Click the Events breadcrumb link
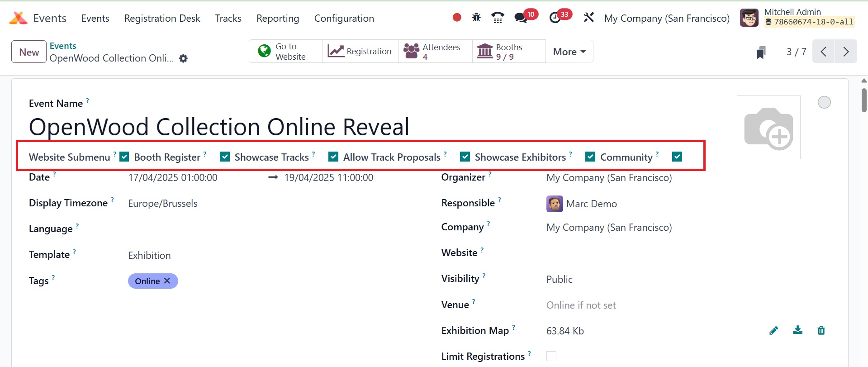This screenshot has width=868, height=367. point(63,46)
